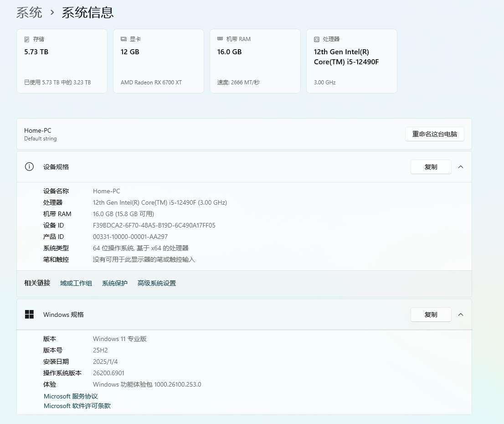Open 系统保护 link
This screenshot has height=424, width=504.
115,283
